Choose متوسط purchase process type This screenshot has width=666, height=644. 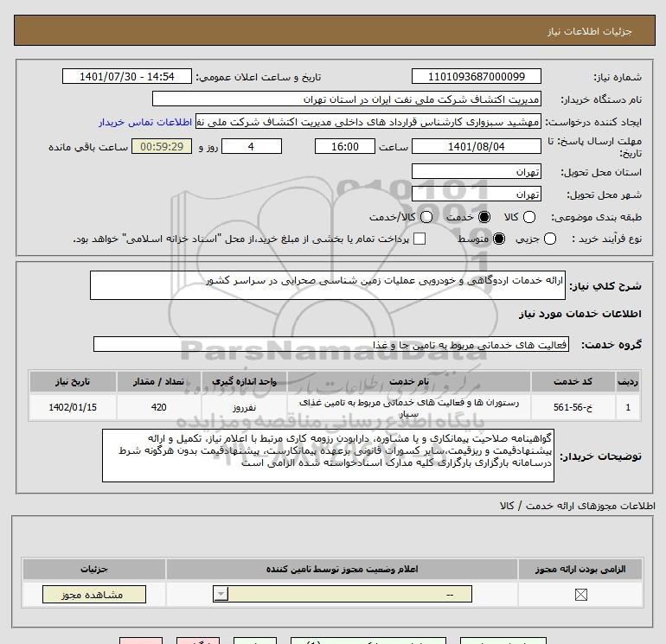[499, 239]
